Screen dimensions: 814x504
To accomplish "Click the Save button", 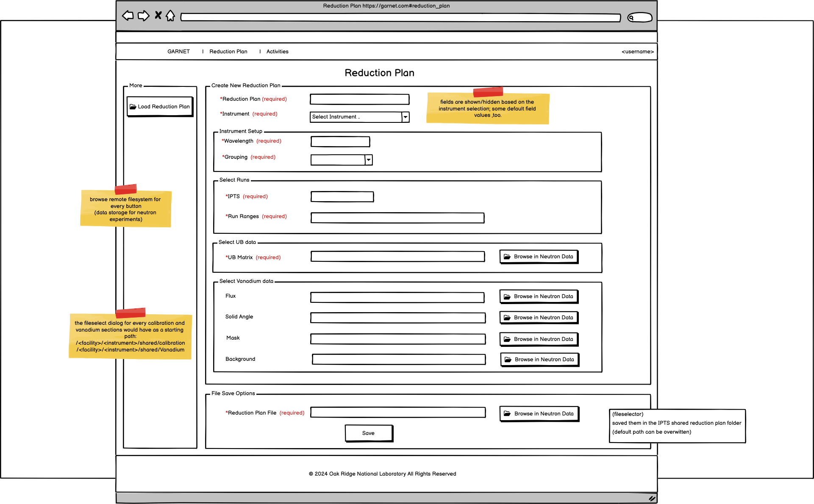I will click(368, 433).
